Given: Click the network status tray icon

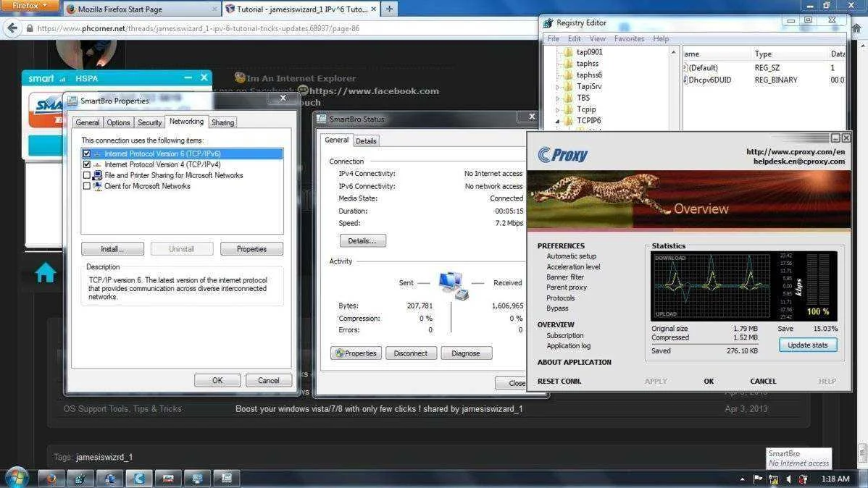Looking at the screenshot, I should tap(773, 479).
